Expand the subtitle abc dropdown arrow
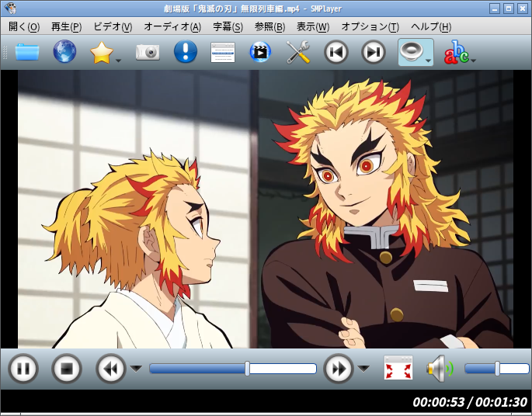The image size is (532, 416). pos(473,61)
